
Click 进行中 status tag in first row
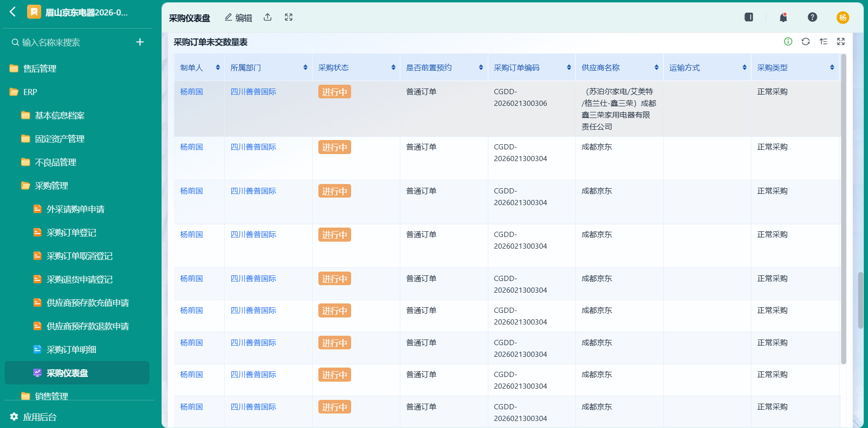(335, 92)
